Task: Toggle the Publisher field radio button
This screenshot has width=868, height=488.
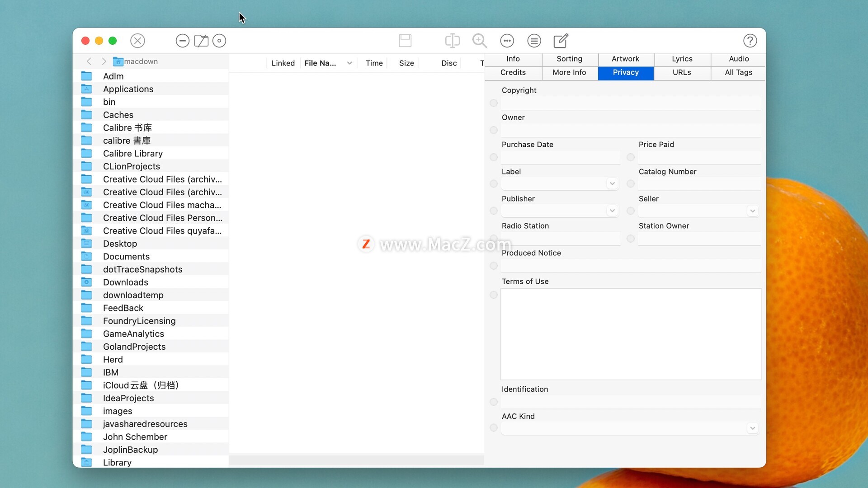Action: click(494, 211)
